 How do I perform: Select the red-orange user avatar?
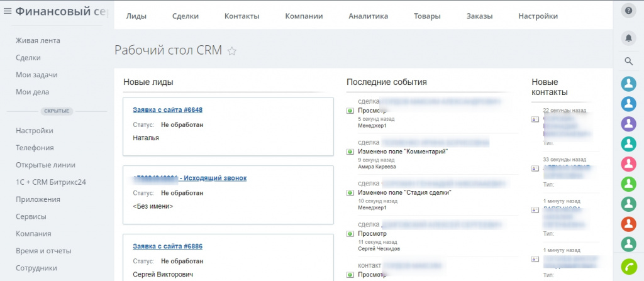tap(628, 224)
